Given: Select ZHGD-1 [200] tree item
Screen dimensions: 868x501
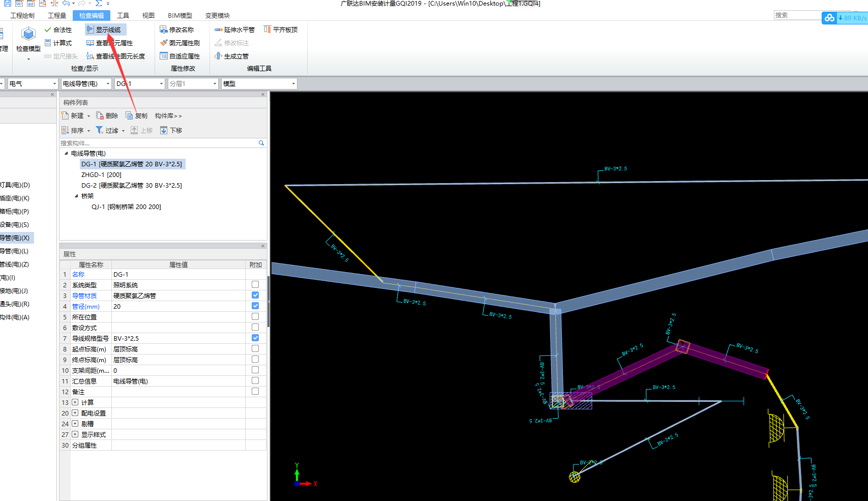Looking at the screenshot, I should (101, 175).
